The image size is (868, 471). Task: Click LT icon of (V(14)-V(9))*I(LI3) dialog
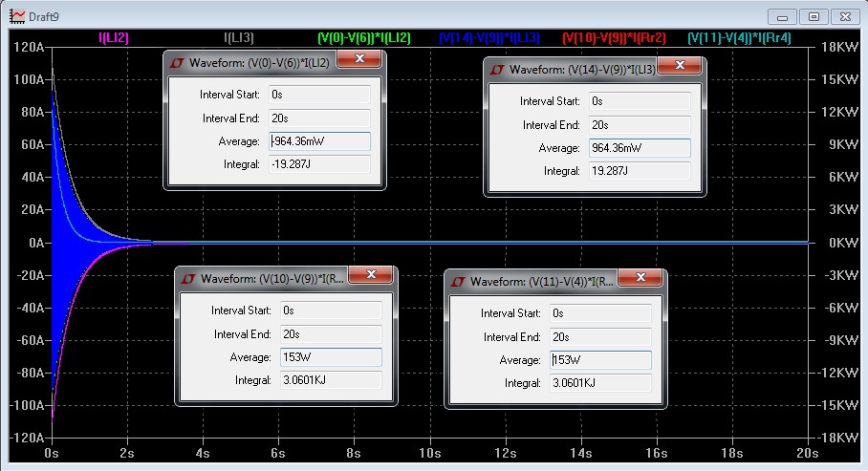[x=497, y=69]
